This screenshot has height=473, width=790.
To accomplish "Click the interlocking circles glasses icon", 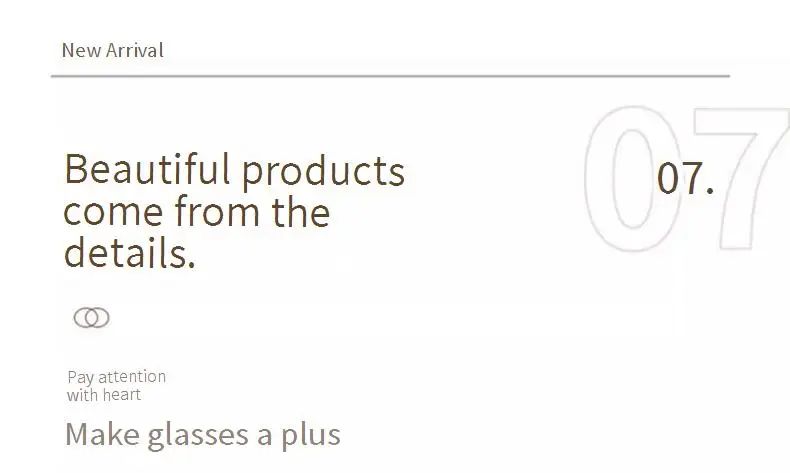I will [x=91, y=318].
